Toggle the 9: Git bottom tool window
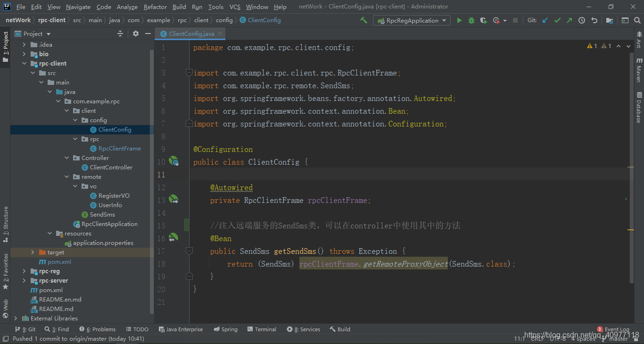644x344 pixels. pyautogui.click(x=25, y=329)
